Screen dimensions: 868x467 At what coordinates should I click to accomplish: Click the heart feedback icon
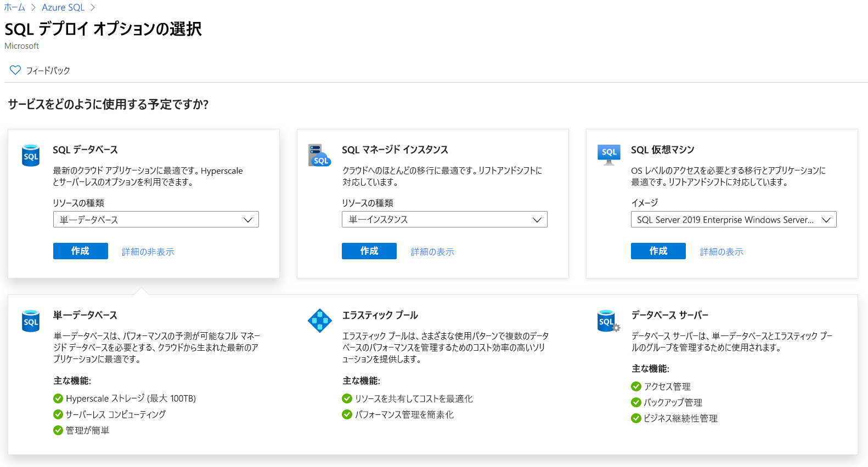(x=15, y=70)
